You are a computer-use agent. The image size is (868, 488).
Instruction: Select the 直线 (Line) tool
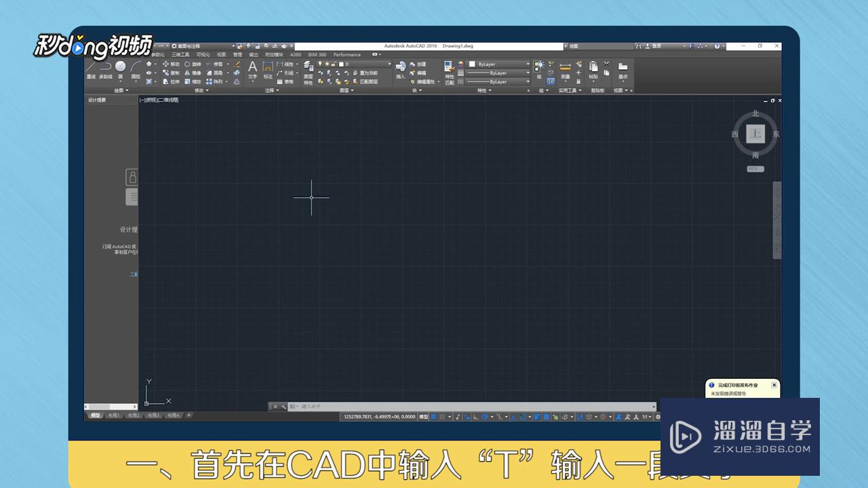91,69
